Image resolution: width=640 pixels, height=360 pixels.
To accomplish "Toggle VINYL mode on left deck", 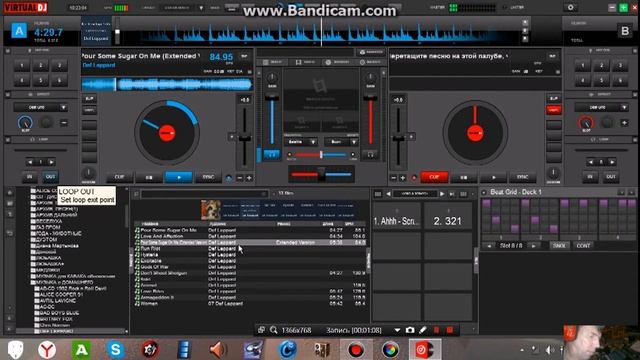I will click(89, 110).
